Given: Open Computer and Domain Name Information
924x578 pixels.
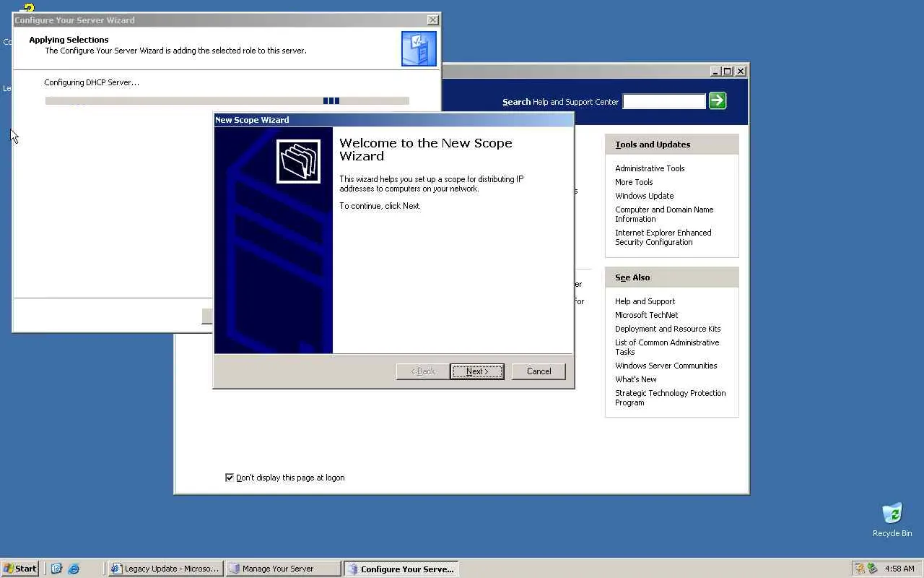Looking at the screenshot, I should 664,215.
